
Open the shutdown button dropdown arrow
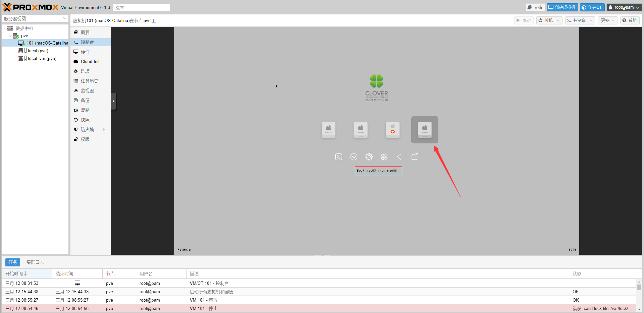[x=558, y=20]
